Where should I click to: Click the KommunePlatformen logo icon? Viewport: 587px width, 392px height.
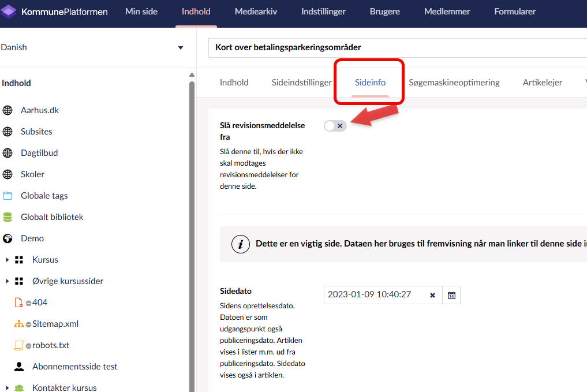pyautogui.click(x=9, y=12)
